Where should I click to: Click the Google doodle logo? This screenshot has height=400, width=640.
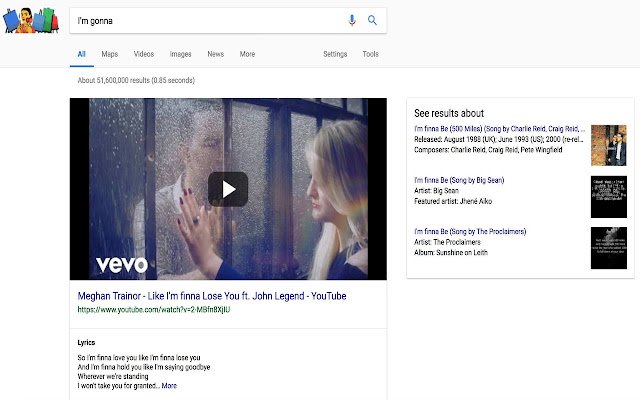(x=31, y=20)
